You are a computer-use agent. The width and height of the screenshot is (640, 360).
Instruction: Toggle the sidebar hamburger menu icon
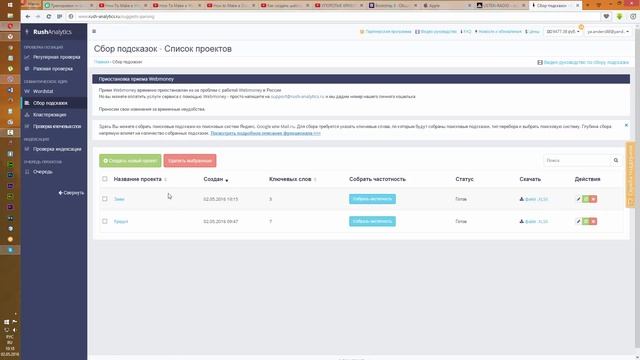tap(94, 31)
